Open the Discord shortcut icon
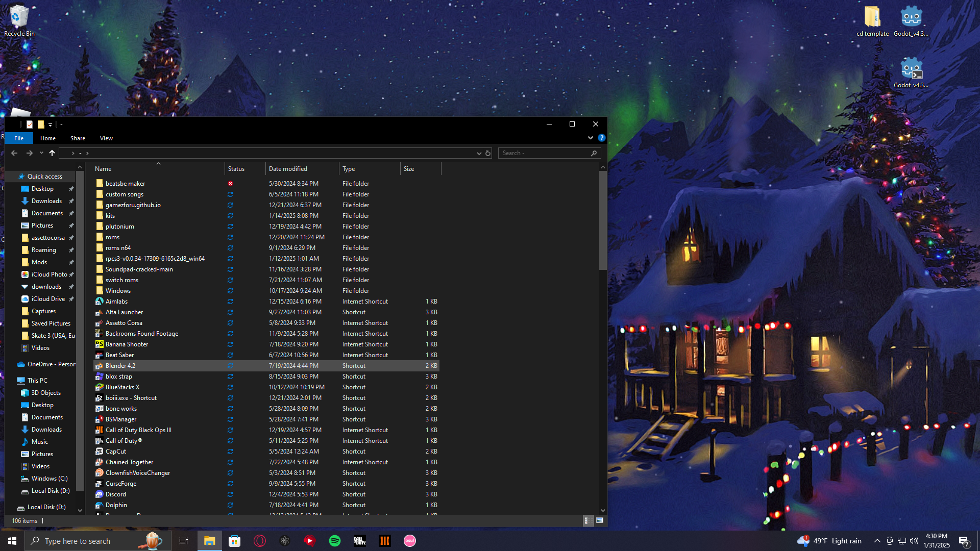 pos(100,494)
